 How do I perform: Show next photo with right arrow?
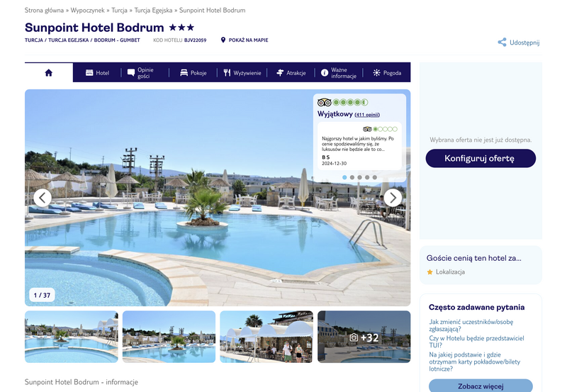pyautogui.click(x=393, y=198)
